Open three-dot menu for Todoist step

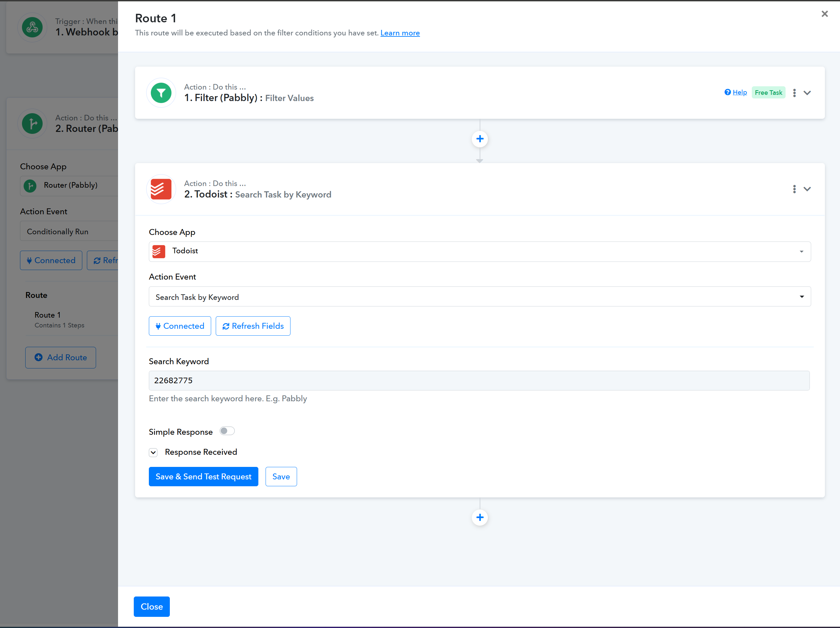pyautogui.click(x=794, y=189)
